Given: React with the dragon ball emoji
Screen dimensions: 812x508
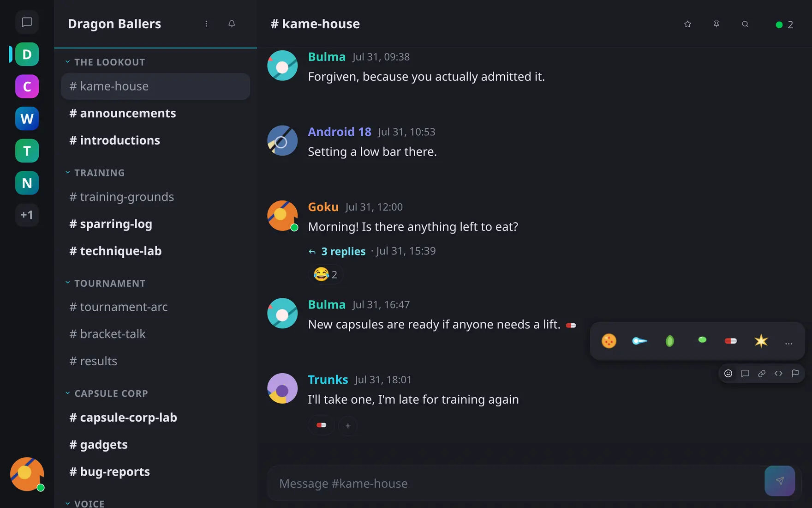Looking at the screenshot, I should (x=609, y=341).
